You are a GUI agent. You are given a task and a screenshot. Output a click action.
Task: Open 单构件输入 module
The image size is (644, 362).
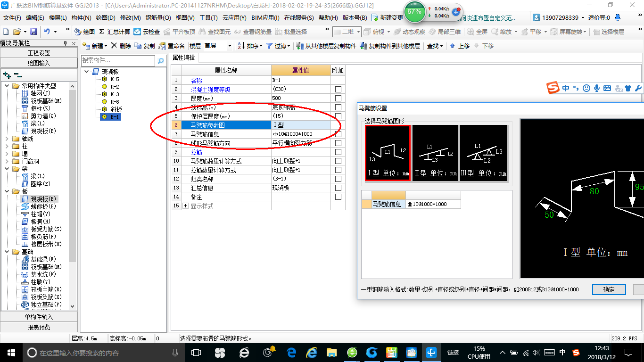[x=39, y=317]
